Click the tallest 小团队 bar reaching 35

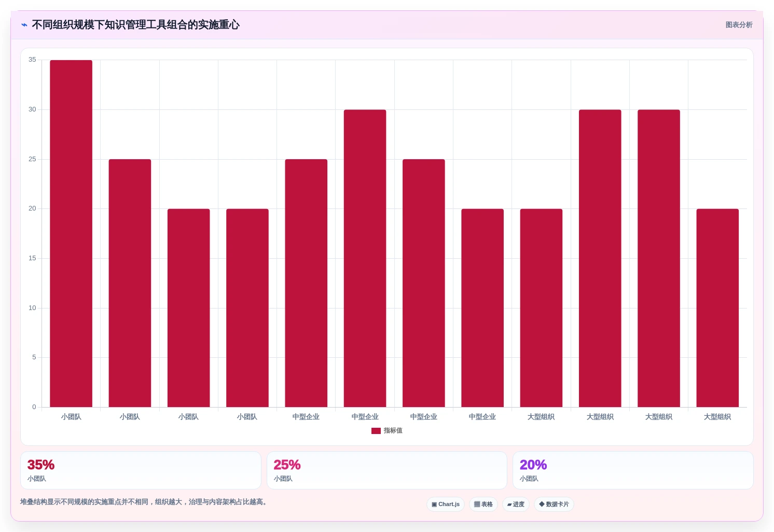tap(71, 233)
